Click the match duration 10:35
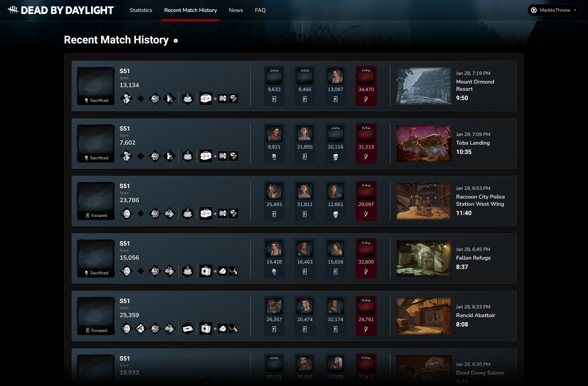588x386 pixels. 464,152
